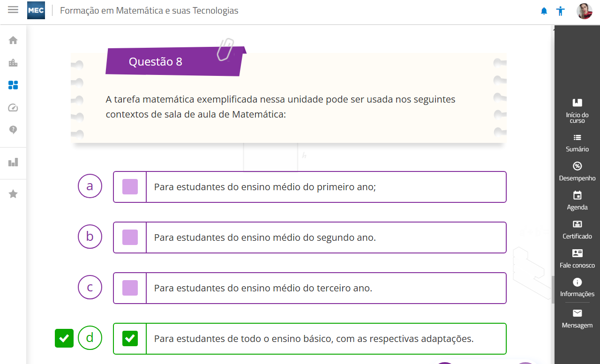Collapse the right side panel arrow
600x364 pixels.
point(554,29)
